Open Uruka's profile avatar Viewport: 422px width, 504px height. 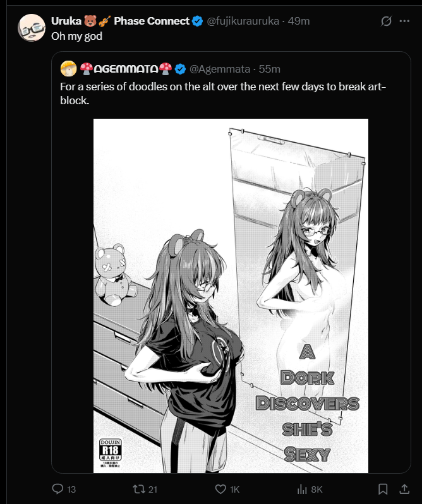pos(32,28)
